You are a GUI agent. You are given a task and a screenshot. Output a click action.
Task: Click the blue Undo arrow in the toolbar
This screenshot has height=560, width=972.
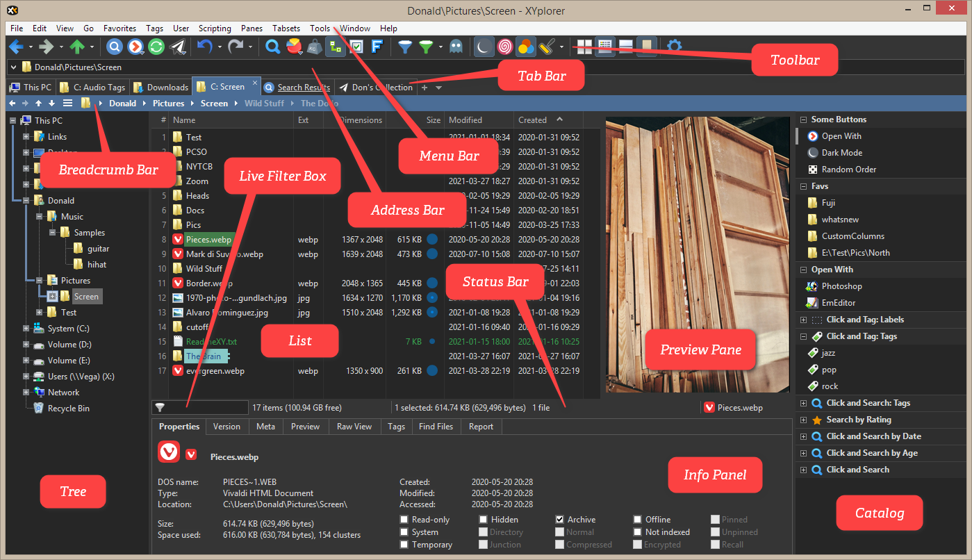pyautogui.click(x=204, y=47)
